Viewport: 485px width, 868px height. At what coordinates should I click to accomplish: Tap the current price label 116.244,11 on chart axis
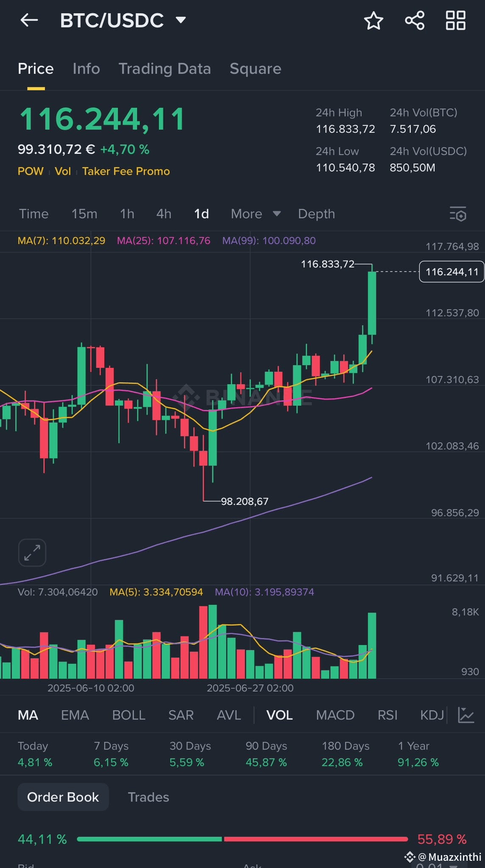click(452, 272)
